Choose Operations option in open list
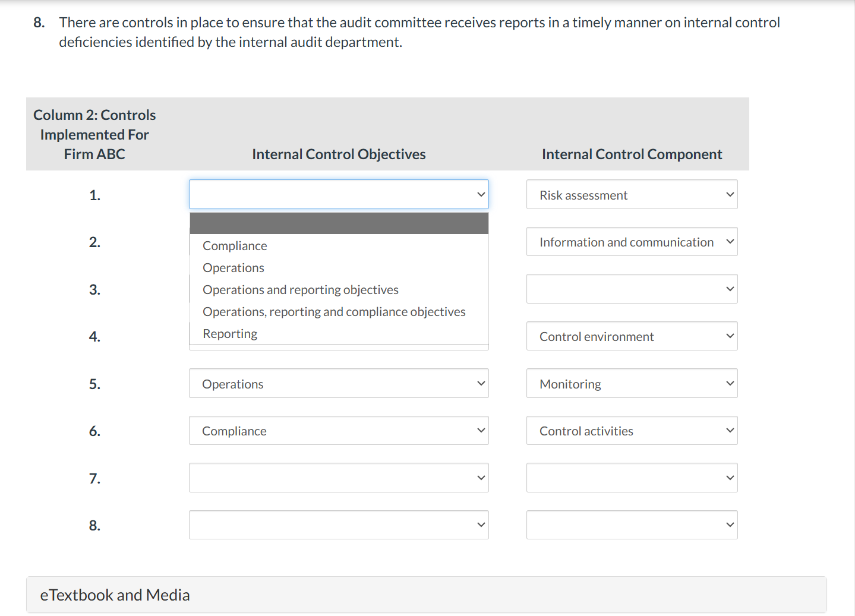The image size is (855, 616). [x=339, y=267]
